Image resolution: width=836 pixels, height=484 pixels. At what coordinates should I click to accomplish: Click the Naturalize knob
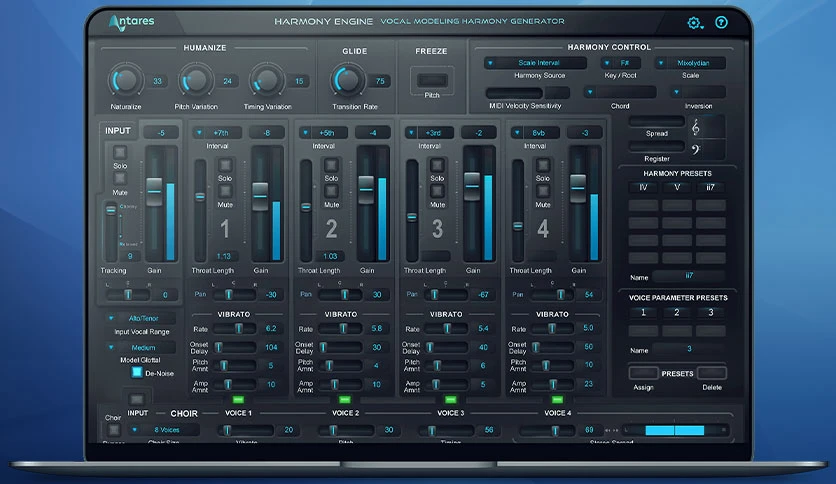[x=126, y=80]
